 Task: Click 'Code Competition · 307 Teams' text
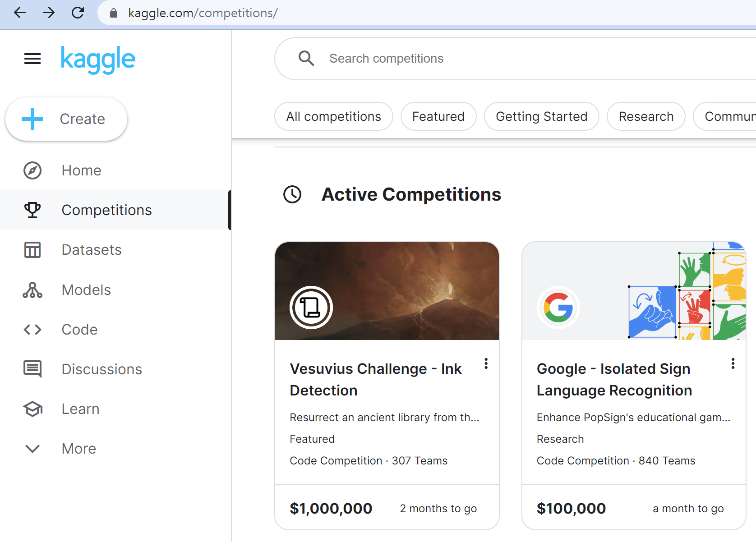(369, 461)
